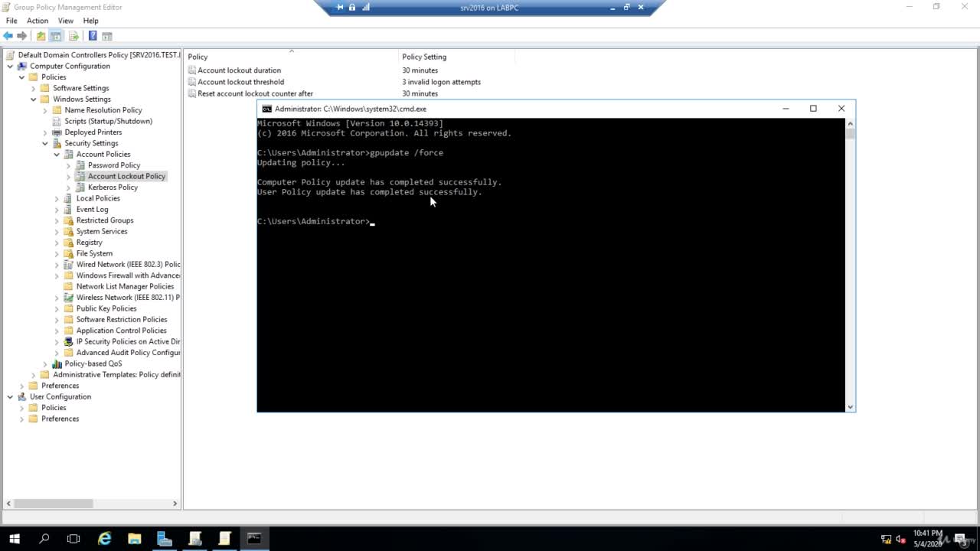Image resolution: width=980 pixels, height=551 pixels.
Task: Click the Show/Hide Action Pane toolbar icon
Action: 107,36
